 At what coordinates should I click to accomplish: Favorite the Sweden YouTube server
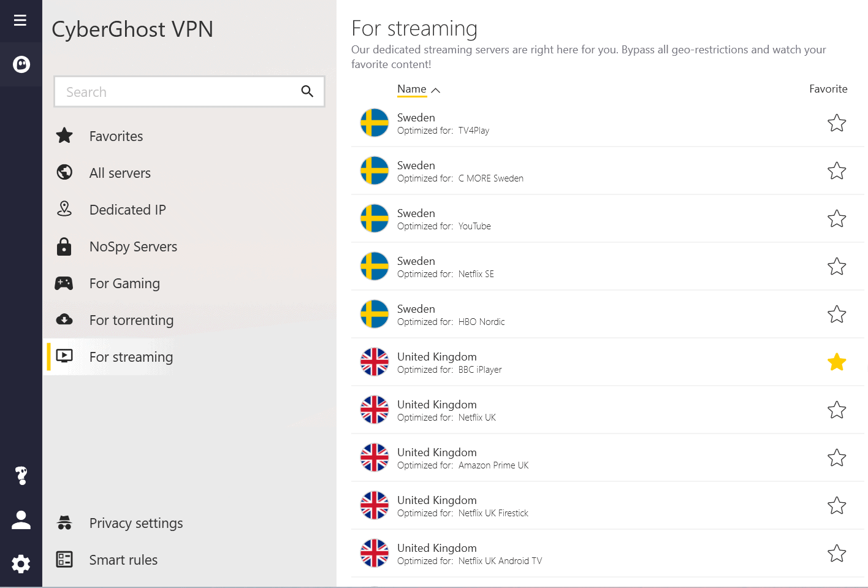[x=837, y=219]
